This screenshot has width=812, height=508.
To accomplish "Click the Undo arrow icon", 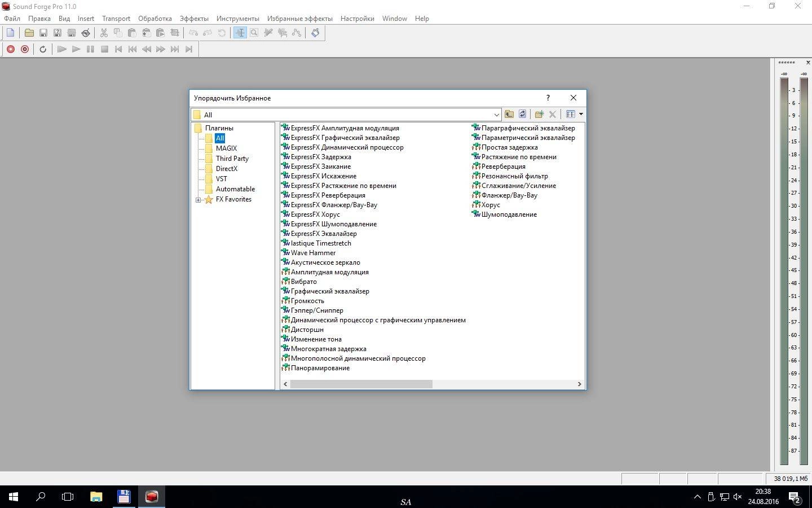I will [x=193, y=33].
